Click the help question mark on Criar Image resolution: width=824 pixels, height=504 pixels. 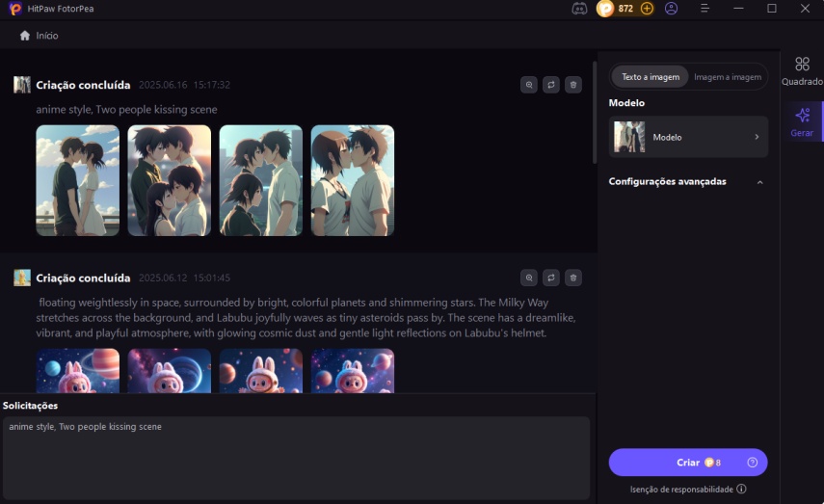[x=752, y=463]
